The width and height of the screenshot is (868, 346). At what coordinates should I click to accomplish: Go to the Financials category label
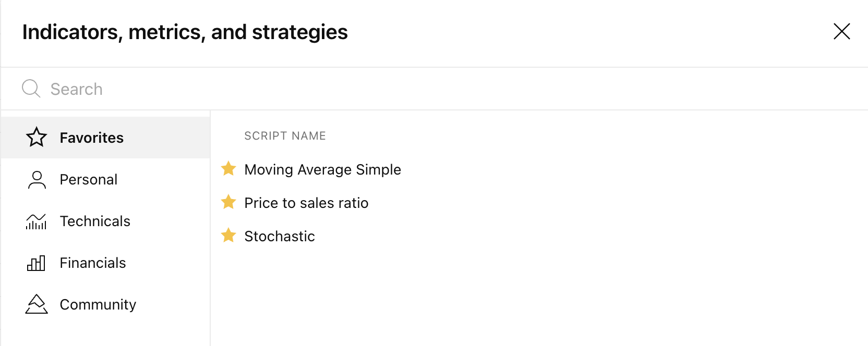pyautogui.click(x=93, y=263)
